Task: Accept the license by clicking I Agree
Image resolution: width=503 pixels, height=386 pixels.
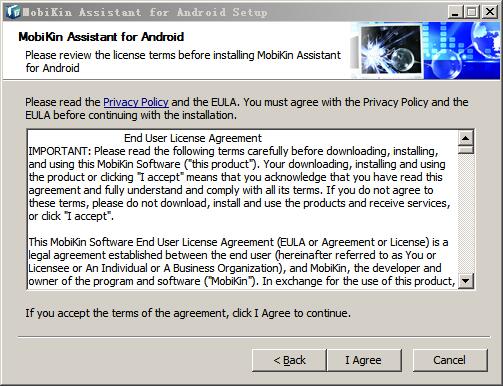Action: click(364, 360)
